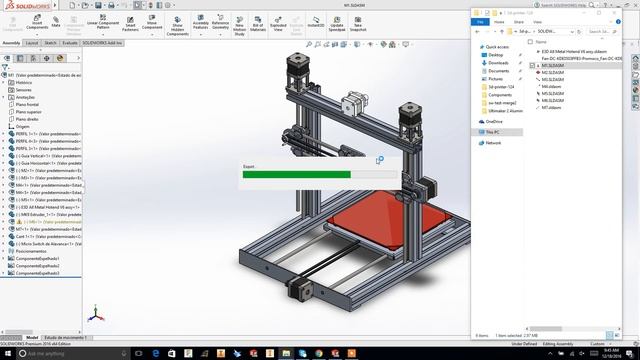
Task: Select Network in Explorer sidebar
Action: (x=493, y=143)
